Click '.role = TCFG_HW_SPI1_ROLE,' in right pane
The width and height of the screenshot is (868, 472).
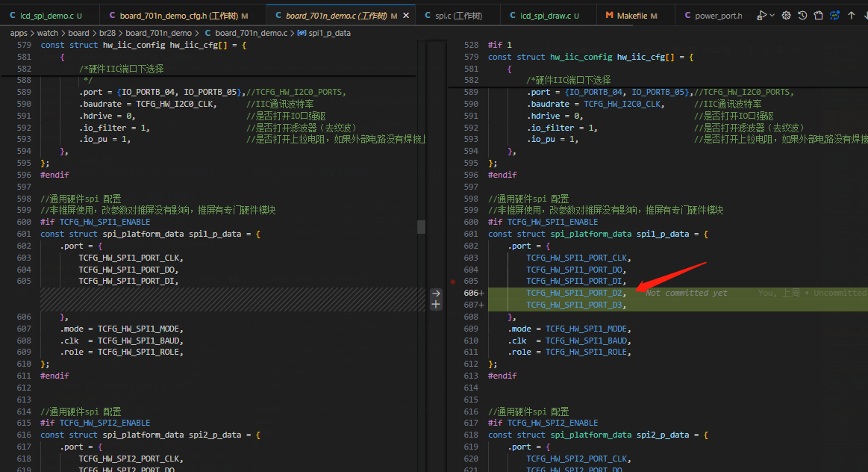(569, 353)
